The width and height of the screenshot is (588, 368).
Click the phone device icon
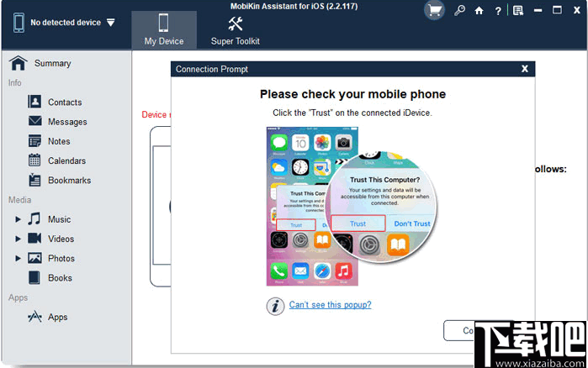pyautogui.click(x=19, y=23)
